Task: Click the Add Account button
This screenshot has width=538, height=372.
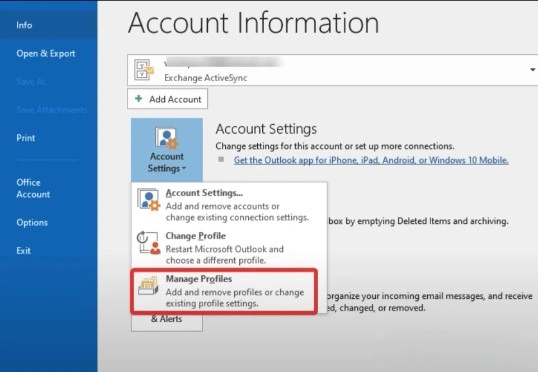Action: click(x=167, y=99)
